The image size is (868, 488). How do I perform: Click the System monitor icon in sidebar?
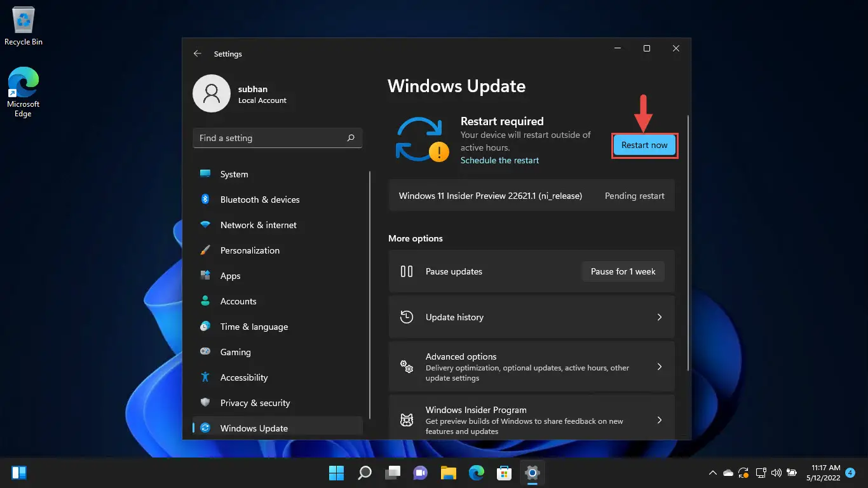coord(205,173)
